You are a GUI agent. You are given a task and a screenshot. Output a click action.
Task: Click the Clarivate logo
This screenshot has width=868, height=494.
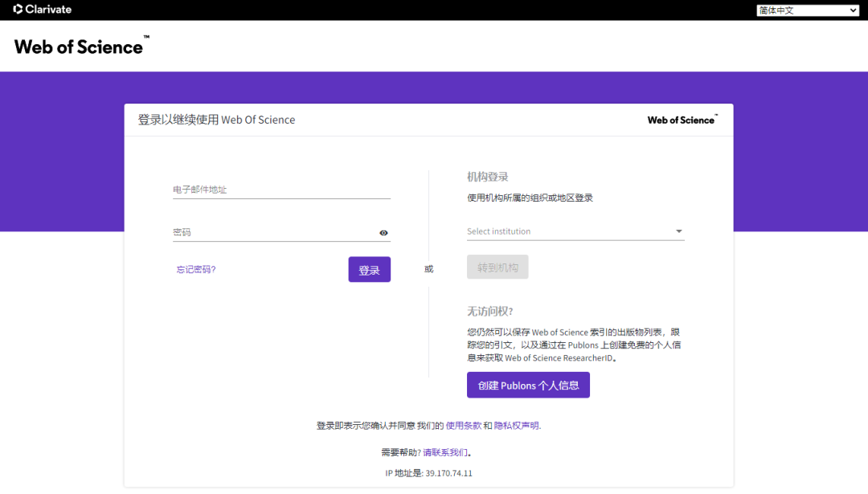(41, 10)
